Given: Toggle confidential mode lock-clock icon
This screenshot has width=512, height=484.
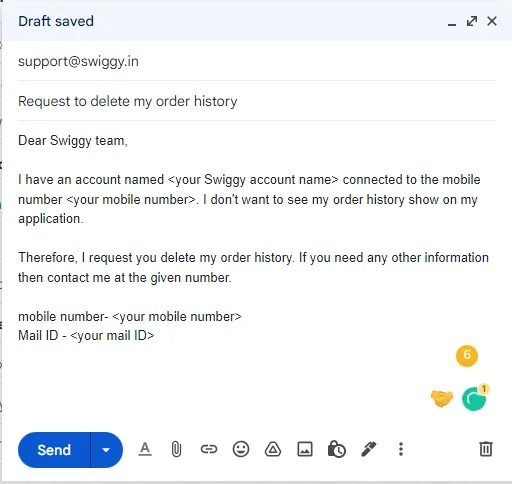Looking at the screenshot, I should [x=337, y=449].
